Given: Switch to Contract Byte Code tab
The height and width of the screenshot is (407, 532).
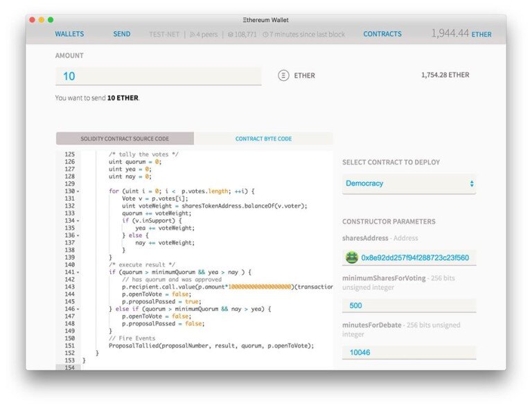Looking at the screenshot, I should click(x=263, y=138).
